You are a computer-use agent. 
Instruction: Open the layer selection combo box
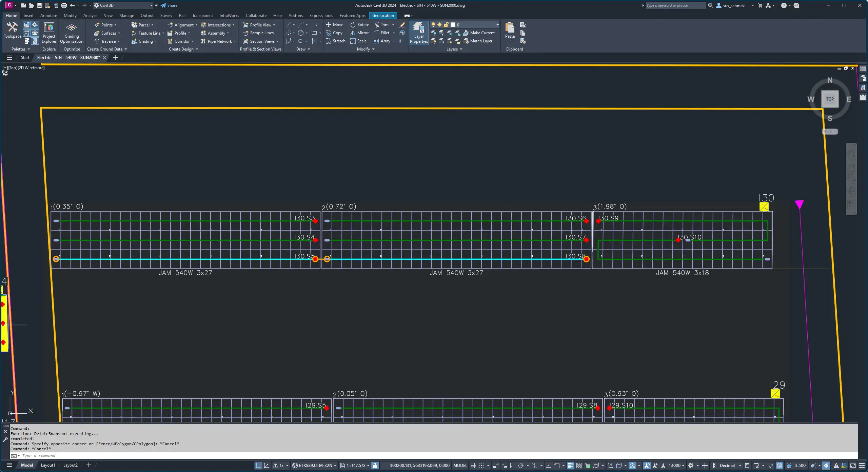(x=497, y=25)
